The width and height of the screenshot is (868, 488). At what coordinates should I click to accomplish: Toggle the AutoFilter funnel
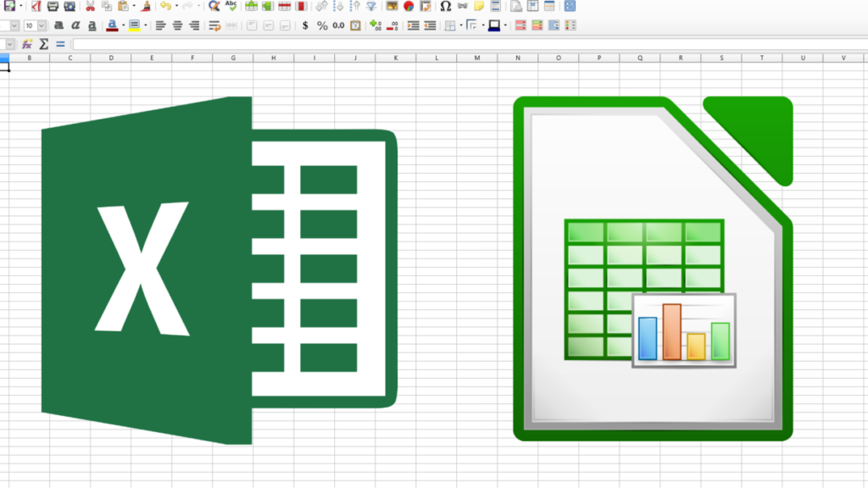371,6
